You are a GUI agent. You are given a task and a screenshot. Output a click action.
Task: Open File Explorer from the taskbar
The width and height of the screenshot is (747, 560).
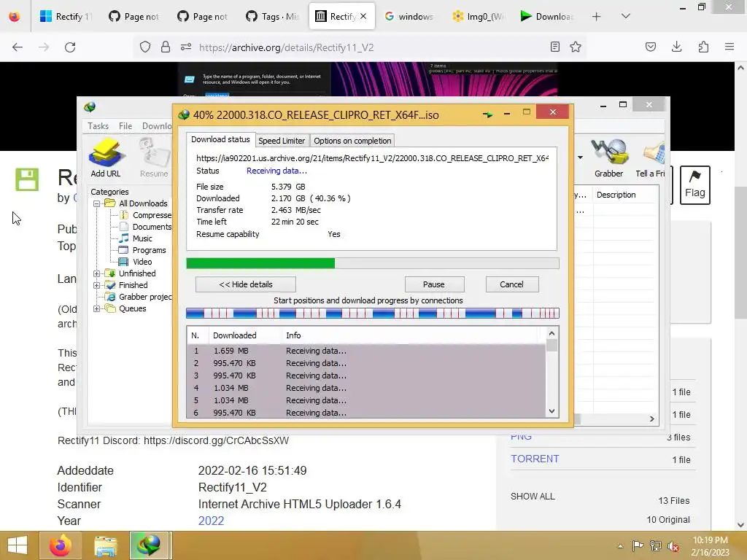coord(105,545)
